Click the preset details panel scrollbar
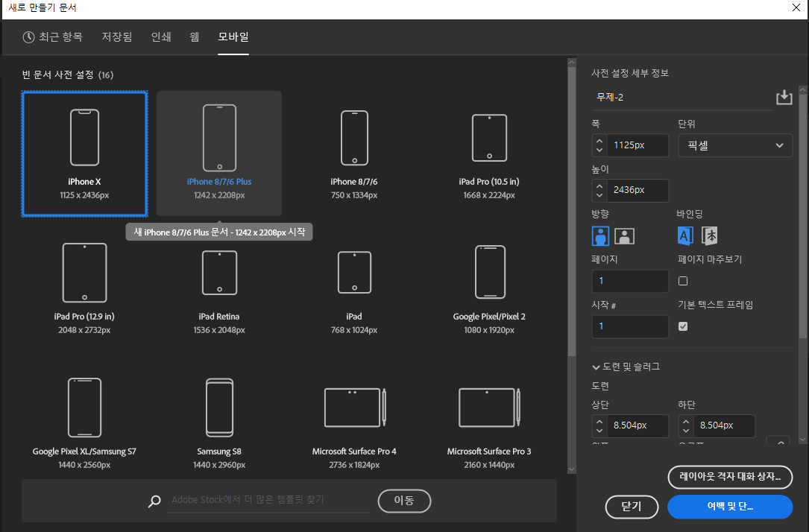809x532 pixels. [x=802, y=215]
